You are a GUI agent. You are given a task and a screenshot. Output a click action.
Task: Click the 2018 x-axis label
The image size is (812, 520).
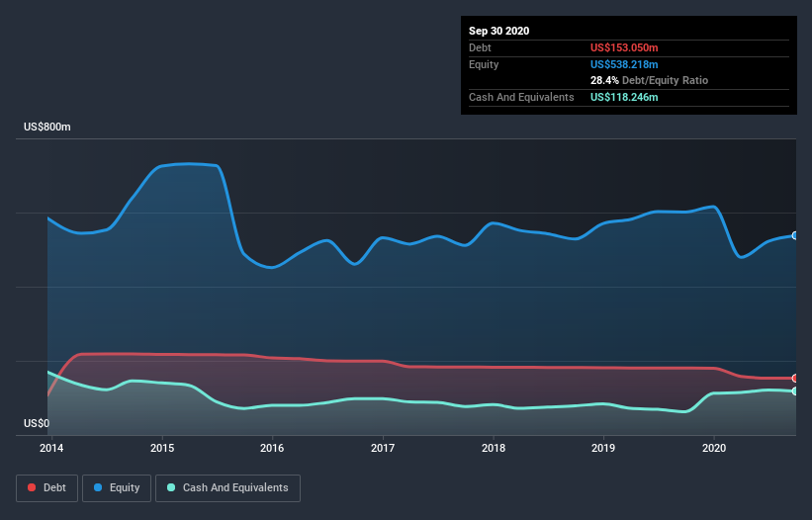pos(494,448)
